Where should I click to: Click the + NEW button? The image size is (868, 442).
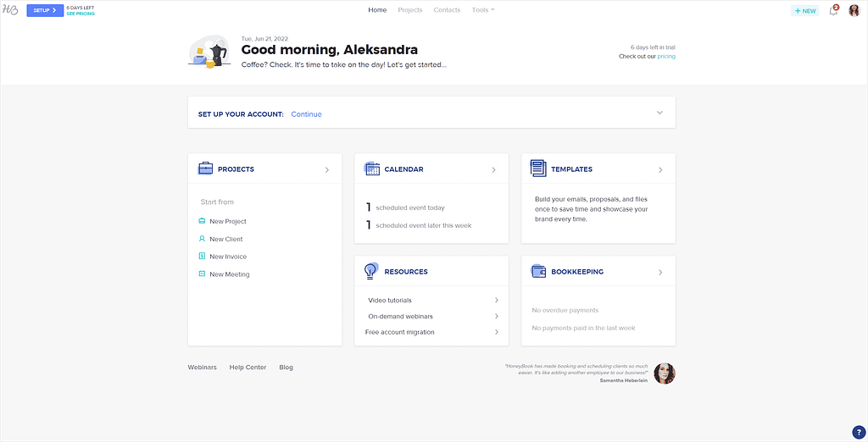tap(805, 10)
